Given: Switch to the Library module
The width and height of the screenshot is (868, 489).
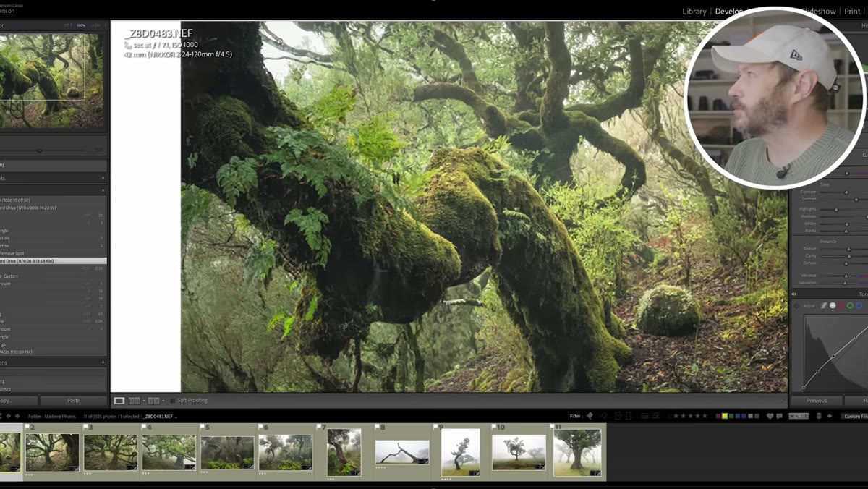Looking at the screenshot, I should (x=694, y=12).
